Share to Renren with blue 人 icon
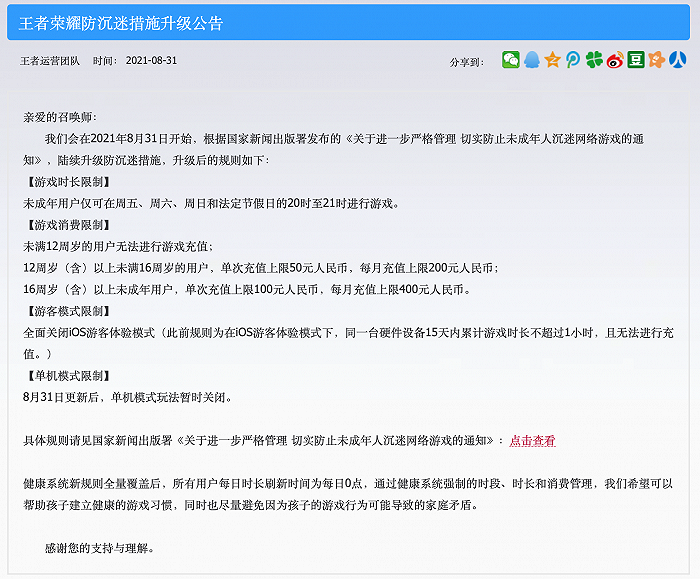 tap(677, 60)
